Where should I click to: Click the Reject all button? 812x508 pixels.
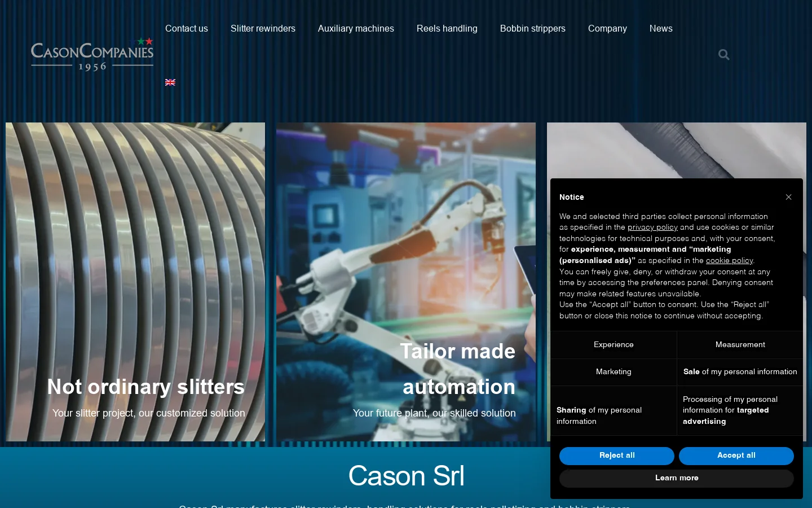617,456
